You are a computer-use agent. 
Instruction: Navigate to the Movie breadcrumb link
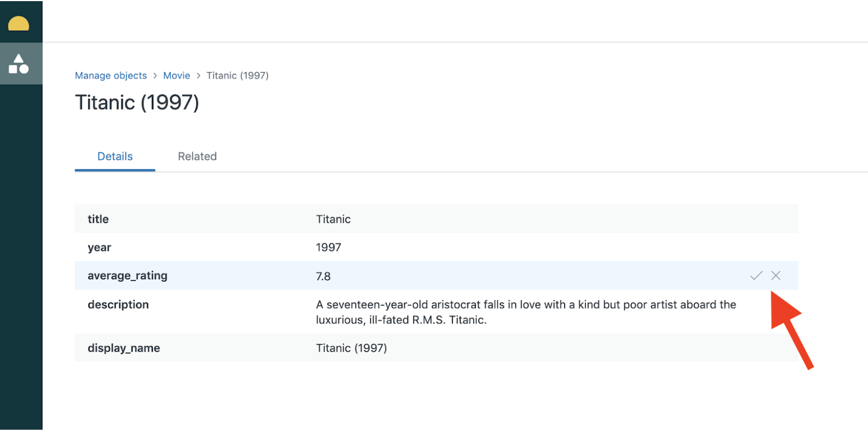[176, 75]
